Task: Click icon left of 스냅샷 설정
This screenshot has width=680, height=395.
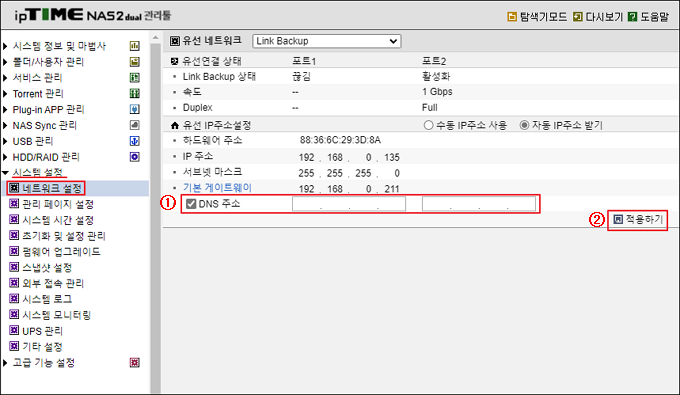Action: [x=14, y=267]
